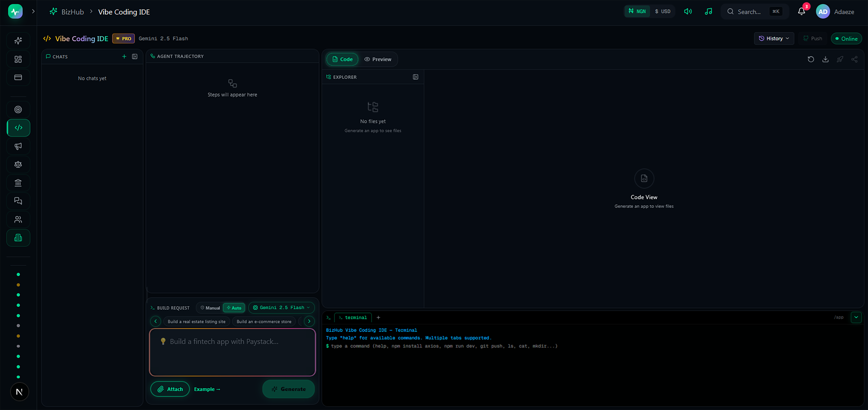Expand the sidebar with the top chevron
The width and height of the screenshot is (868, 410).
pyautogui.click(x=33, y=11)
